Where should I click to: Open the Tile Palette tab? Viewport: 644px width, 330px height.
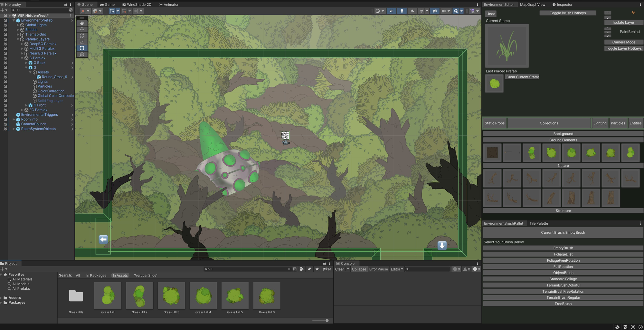[538, 223]
